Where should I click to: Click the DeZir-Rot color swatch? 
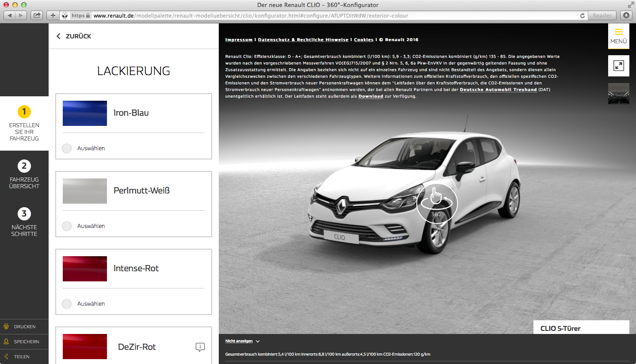(85, 346)
